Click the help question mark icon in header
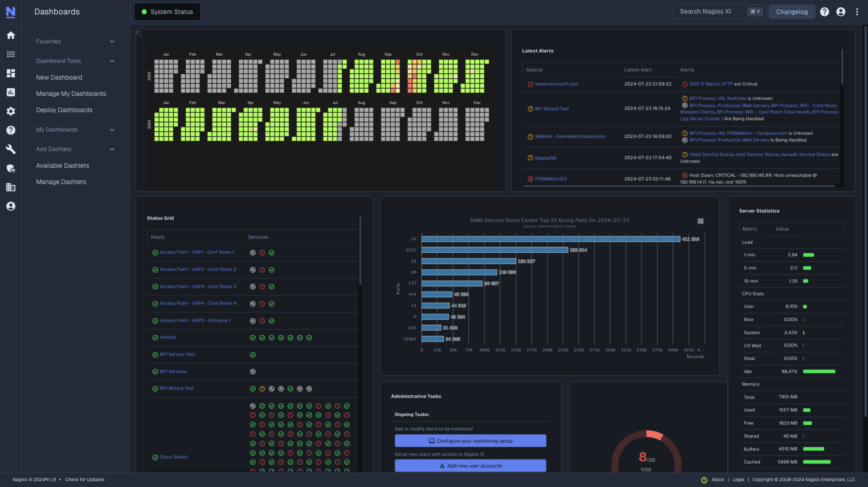 (825, 12)
